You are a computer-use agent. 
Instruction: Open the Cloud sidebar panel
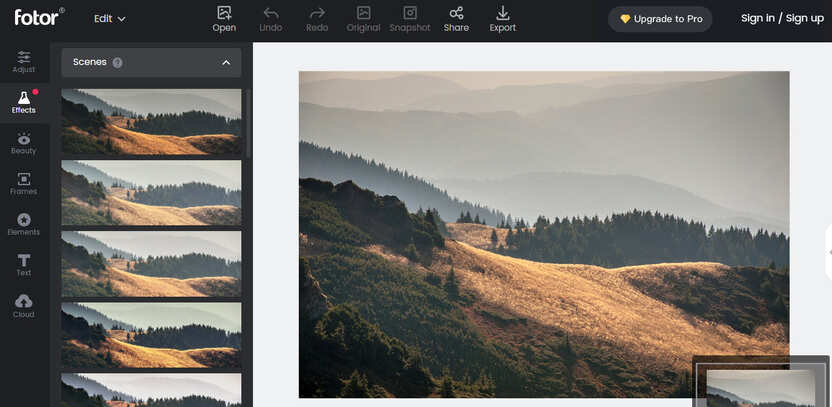(x=24, y=306)
